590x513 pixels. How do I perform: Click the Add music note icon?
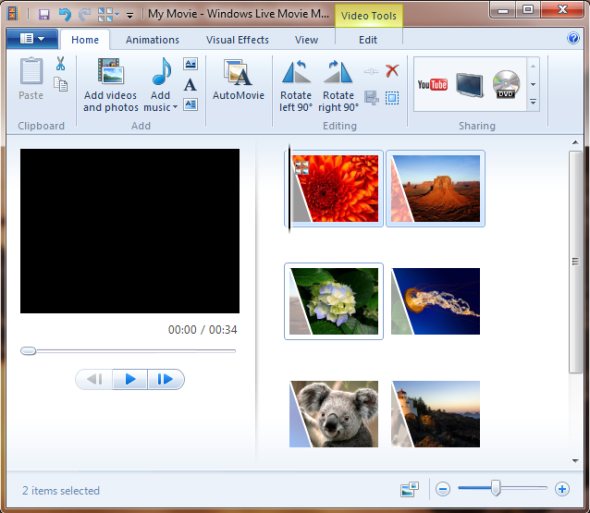(x=161, y=71)
